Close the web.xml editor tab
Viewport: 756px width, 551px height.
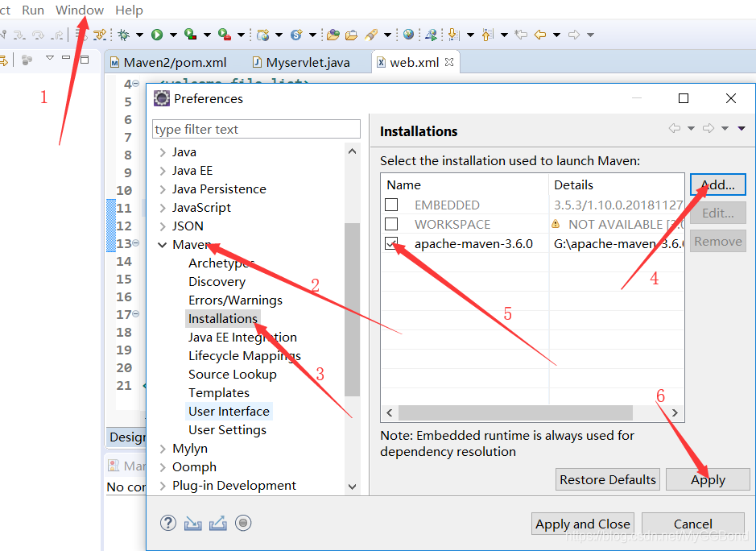(449, 62)
